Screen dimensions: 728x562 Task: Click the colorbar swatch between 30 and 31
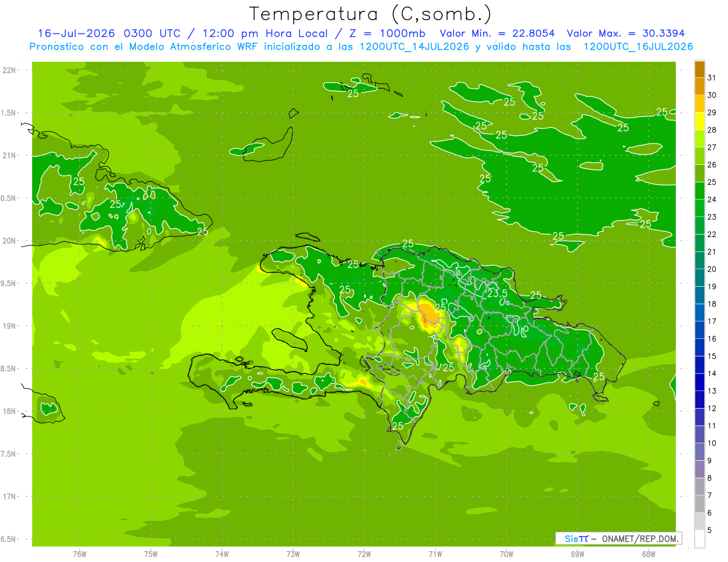[x=699, y=87]
